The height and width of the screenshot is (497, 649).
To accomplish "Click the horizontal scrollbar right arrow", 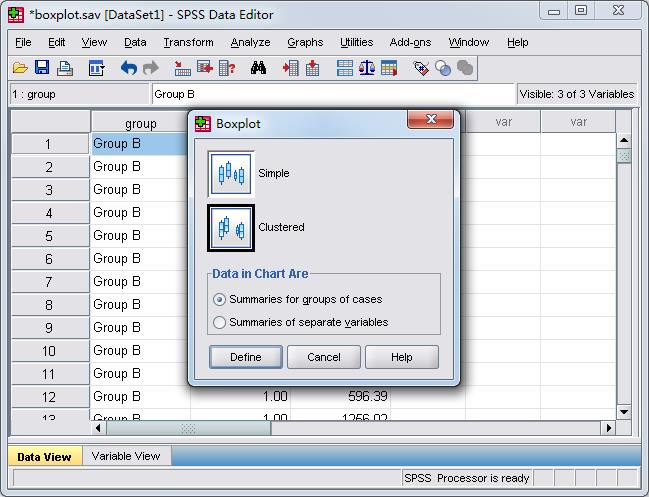I will (608, 428).
